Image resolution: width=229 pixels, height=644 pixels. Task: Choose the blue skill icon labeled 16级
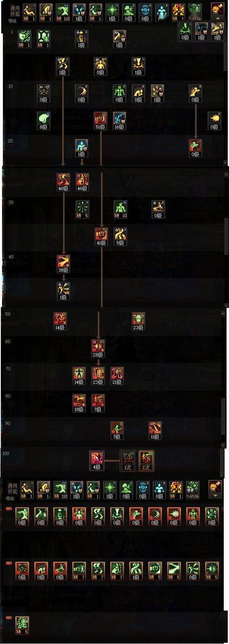120,120
